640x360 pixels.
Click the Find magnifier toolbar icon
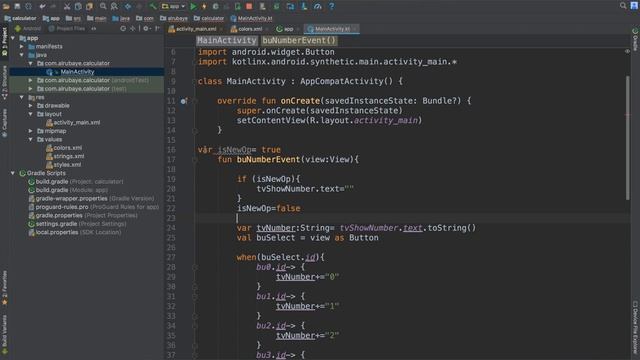coord(103,6)
